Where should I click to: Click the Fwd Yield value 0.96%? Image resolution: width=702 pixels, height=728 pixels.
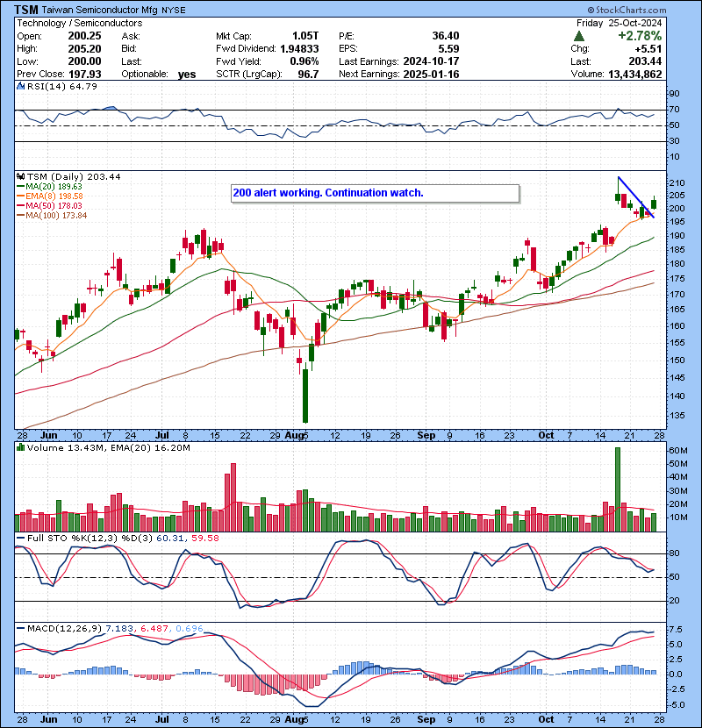coord(304,61)
